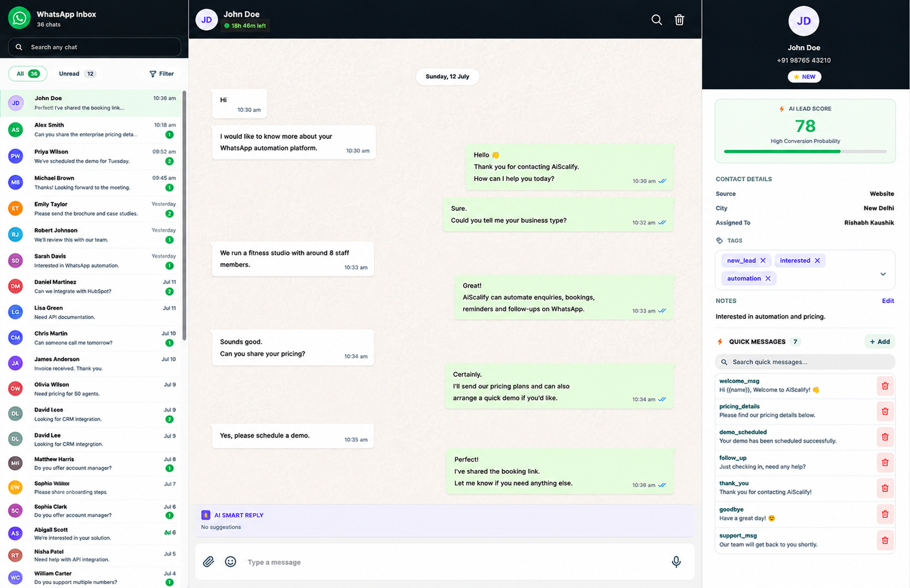Delete the thank_you quick message

click(x=885, y=488)
